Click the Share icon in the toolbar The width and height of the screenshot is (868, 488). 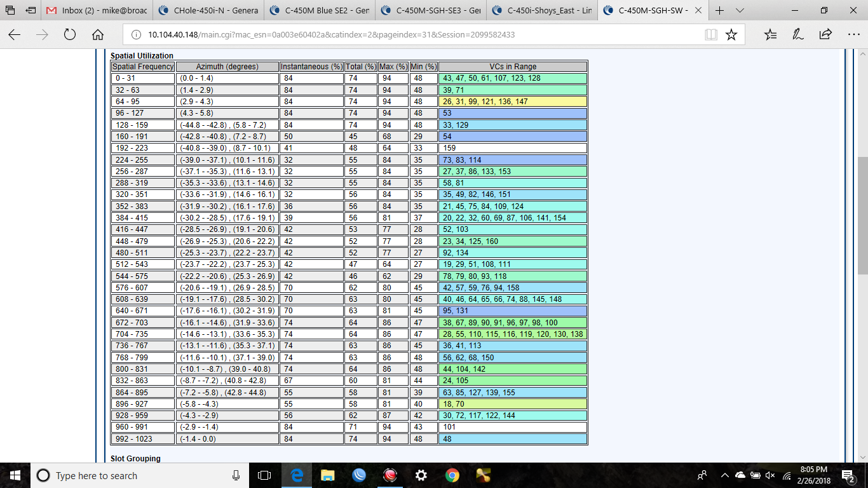(x=825, y=35)
